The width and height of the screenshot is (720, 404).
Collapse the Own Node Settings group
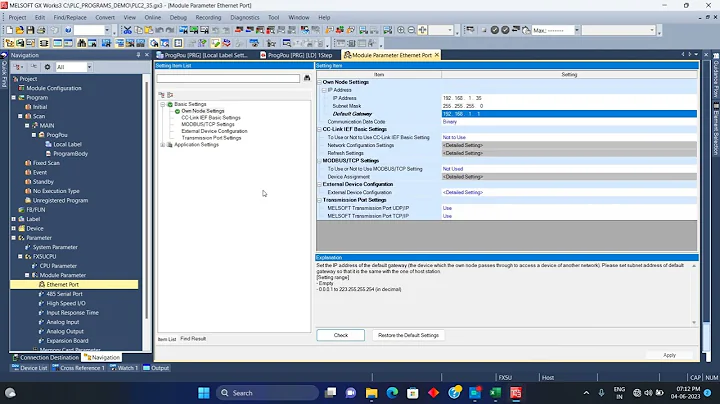click(x=319, y=82)
